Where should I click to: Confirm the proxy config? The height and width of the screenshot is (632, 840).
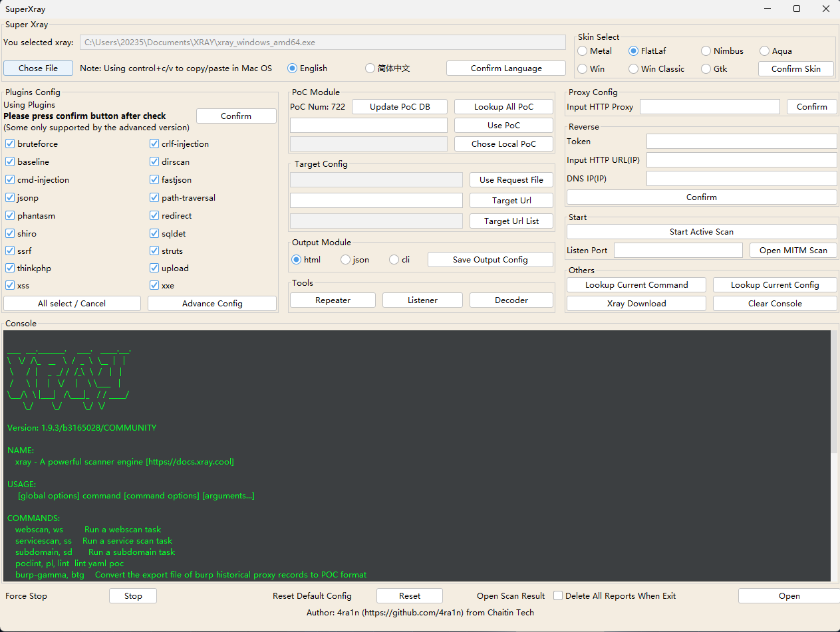pyautogui.click(x=812, y=107)
